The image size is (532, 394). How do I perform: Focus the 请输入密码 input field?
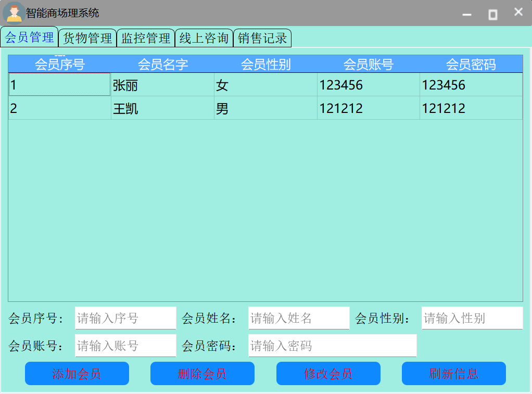pos(333,346)
